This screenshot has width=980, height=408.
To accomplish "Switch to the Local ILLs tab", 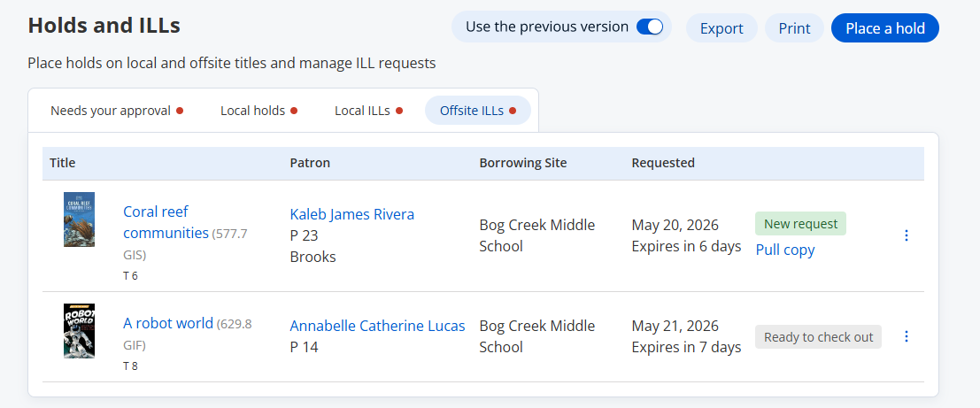I will (369, 111).
